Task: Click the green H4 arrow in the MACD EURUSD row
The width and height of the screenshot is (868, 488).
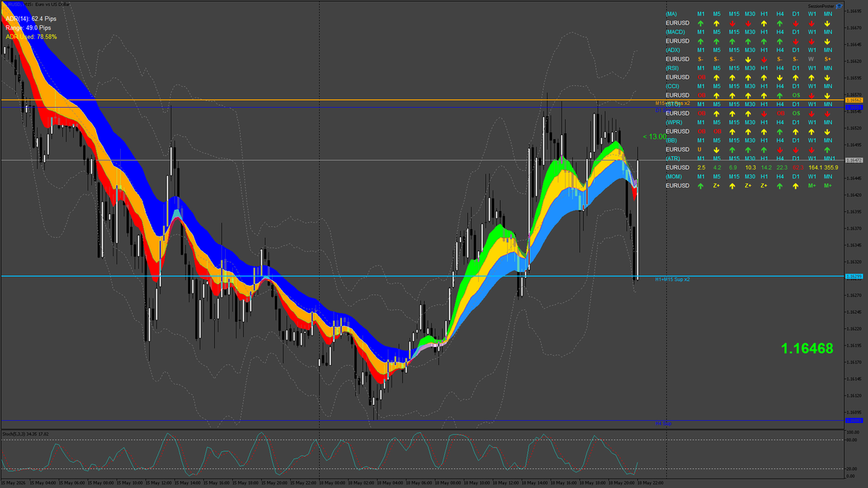Action: [780, 41]
